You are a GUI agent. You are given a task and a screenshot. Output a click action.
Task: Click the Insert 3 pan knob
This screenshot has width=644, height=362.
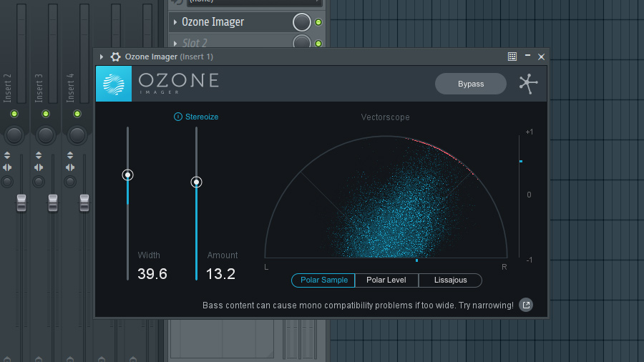(46, 135)
